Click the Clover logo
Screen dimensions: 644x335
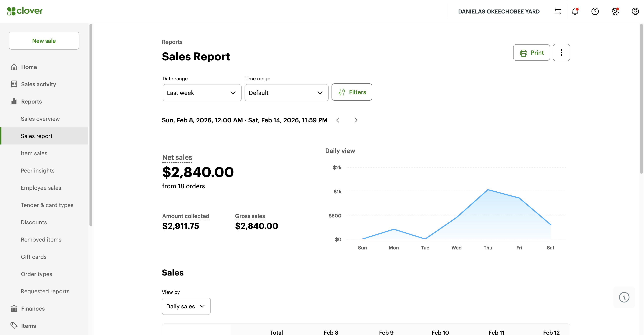coord(25,11)
